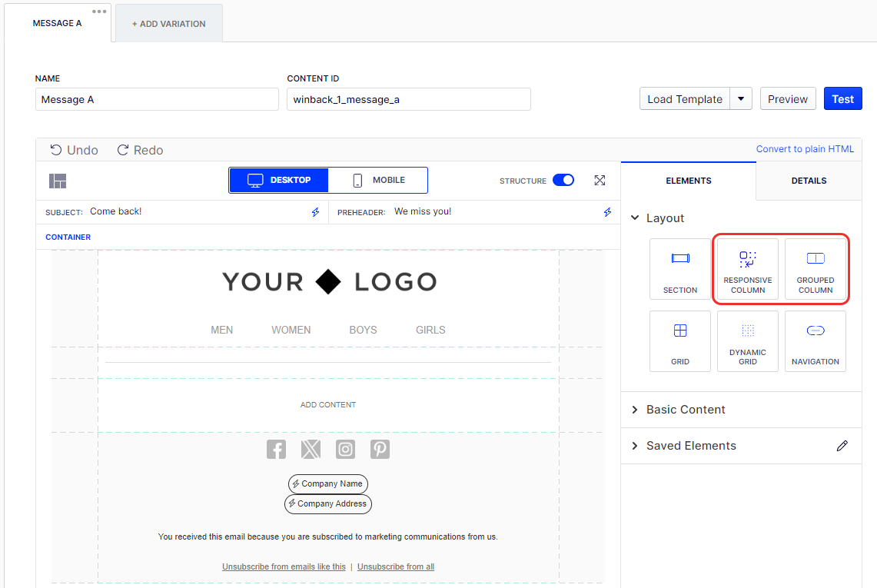Viewport: 877px width, 588px height.
Task: Toggle the Structure switch off
Action: 563,181
